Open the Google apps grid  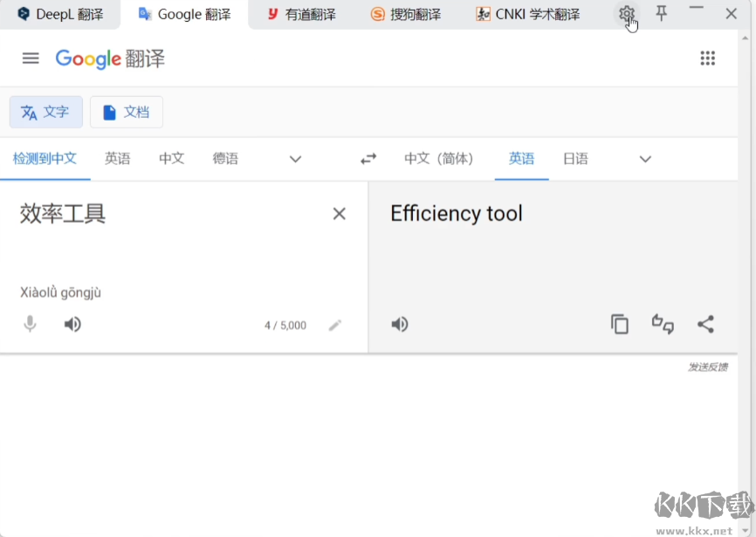[707, 59]
